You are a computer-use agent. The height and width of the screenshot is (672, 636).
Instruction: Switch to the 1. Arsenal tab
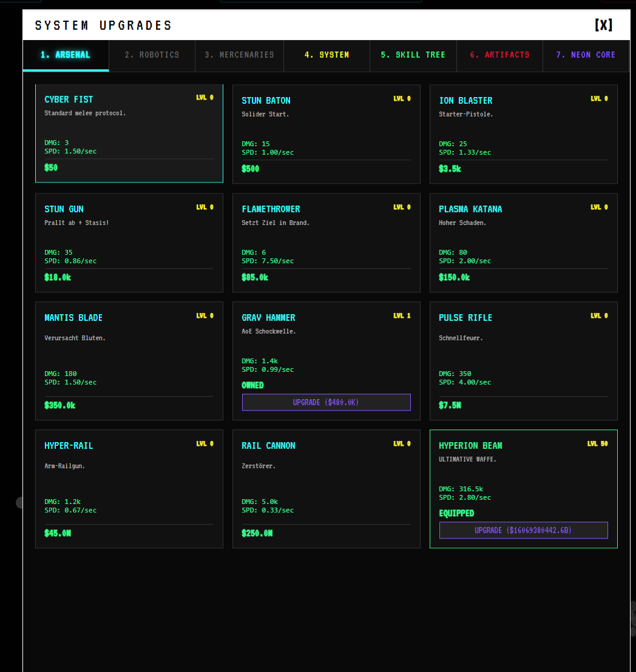pyautogui.click(x=66, y=55)
